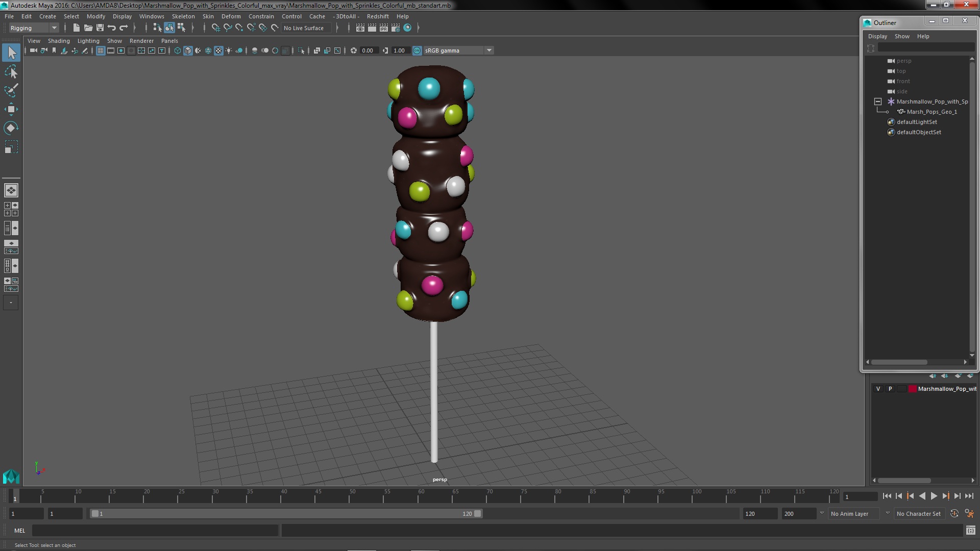Undo the last action

[112, 28]
